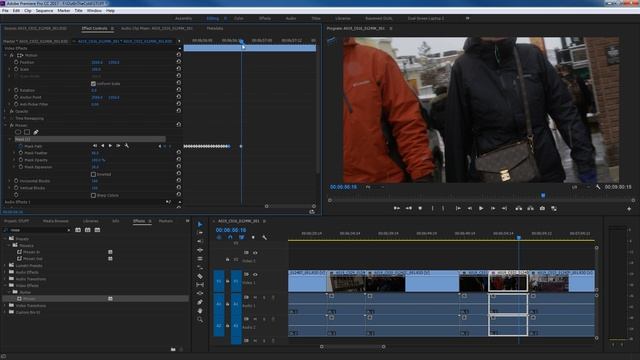Screen dimensions: 640x360
Task: Collapse the Video Effects folder
Action: [5, 285]
